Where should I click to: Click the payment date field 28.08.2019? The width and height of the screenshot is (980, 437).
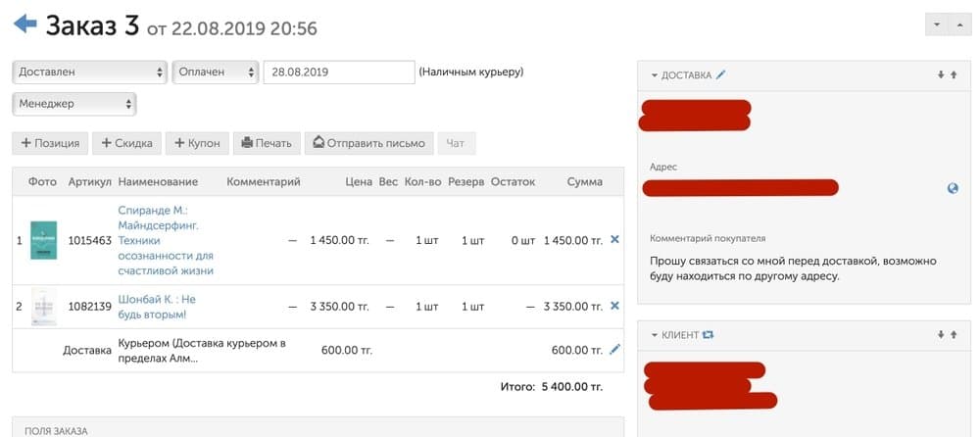pos(339,72)
